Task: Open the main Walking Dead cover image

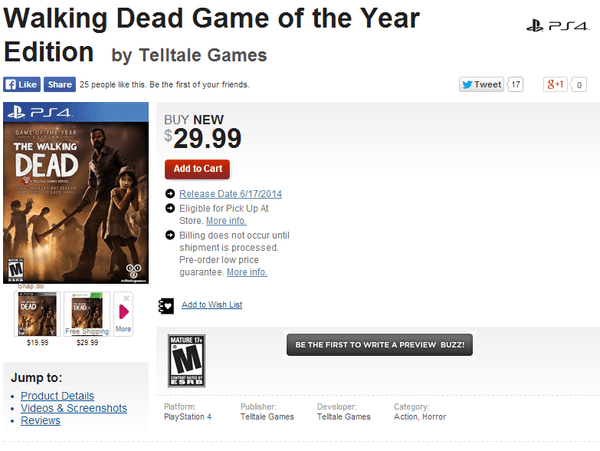Action: (x=77, y=193)
